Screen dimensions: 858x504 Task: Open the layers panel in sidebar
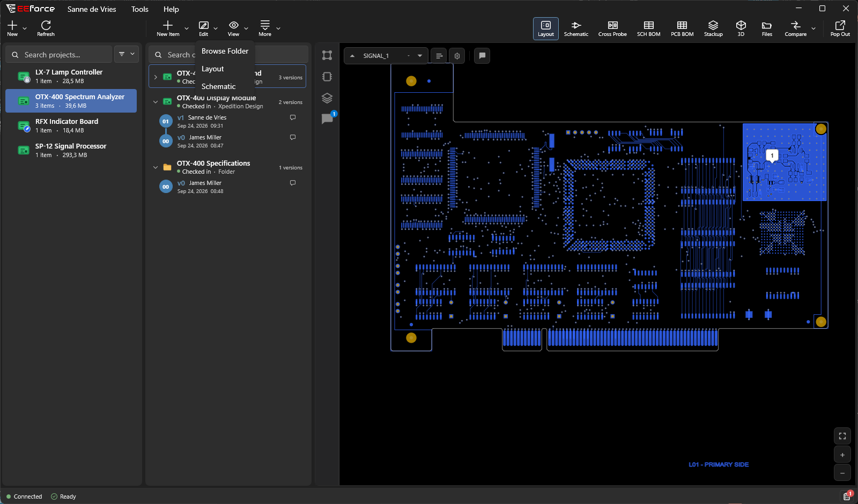(327, 98)
